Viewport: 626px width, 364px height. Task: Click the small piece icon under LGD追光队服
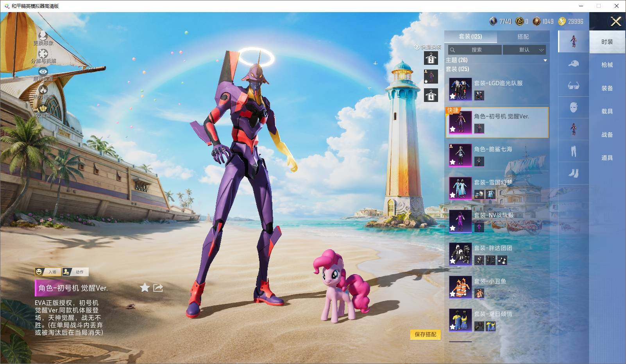tap(479, 95)
